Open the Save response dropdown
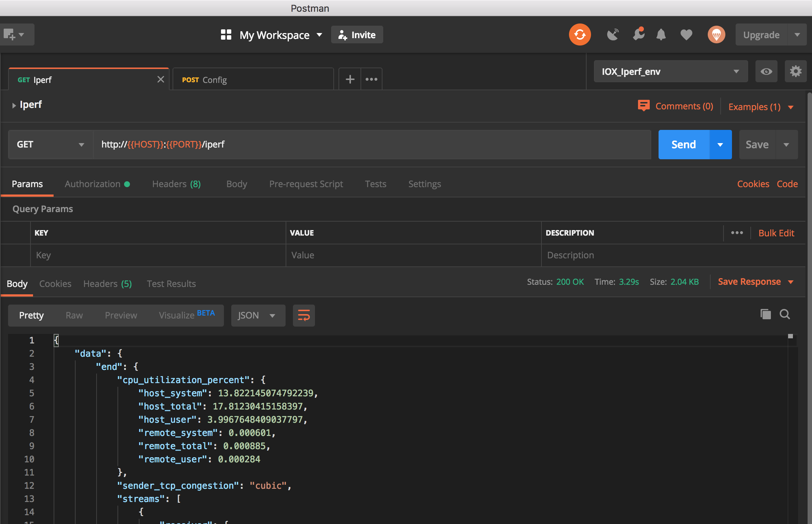Screen dimensions: 812x524 coord(793,281)
